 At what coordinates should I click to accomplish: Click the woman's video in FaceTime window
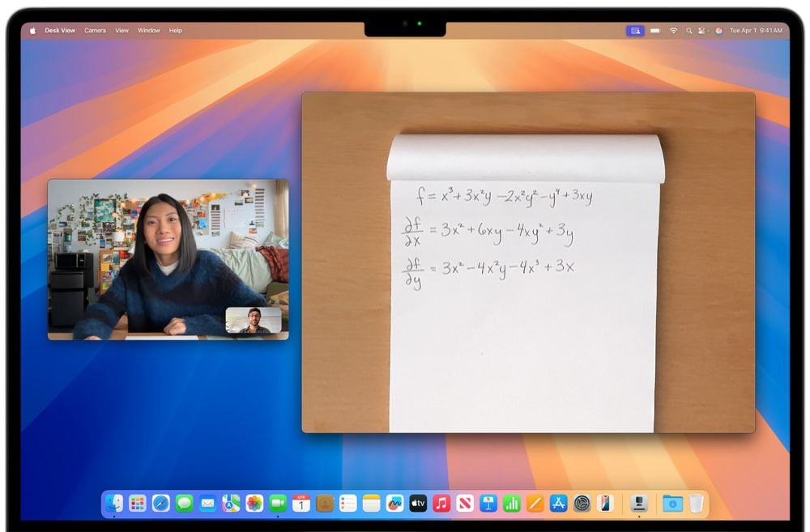[168, 259]
